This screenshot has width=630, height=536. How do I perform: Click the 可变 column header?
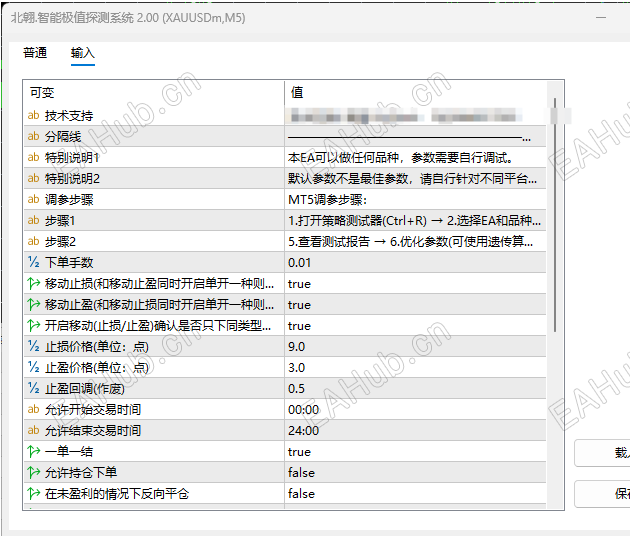coord(42,93)
